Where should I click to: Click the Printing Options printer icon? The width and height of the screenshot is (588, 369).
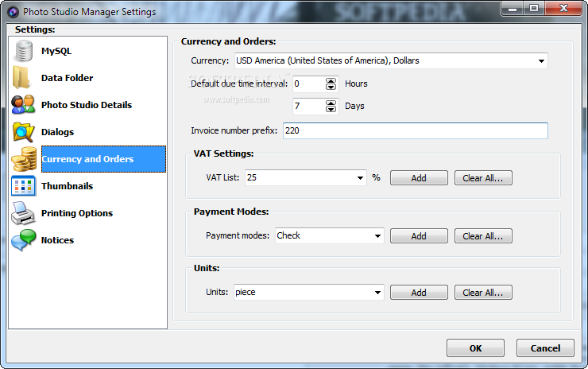point(23,213)
